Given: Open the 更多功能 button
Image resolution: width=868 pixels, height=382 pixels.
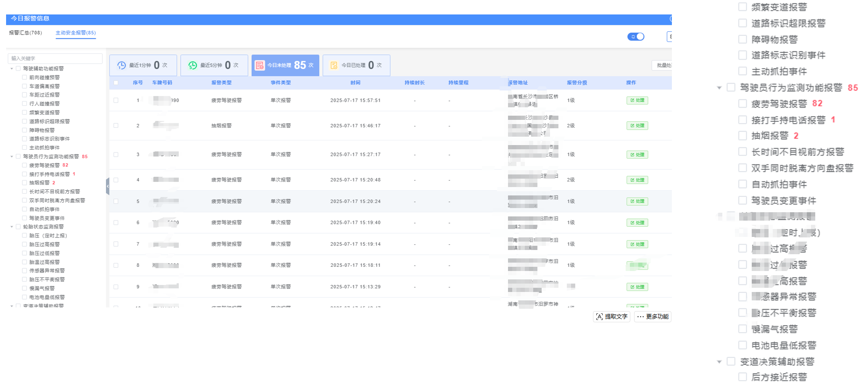Looking at the screenshot, I should [x=653, y=317].
